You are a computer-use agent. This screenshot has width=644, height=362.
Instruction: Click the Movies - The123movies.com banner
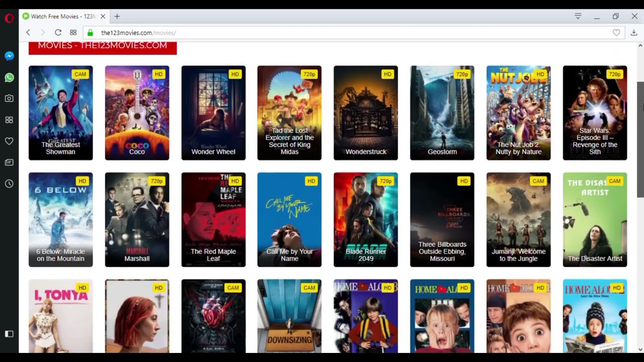[x=103, y=47]
